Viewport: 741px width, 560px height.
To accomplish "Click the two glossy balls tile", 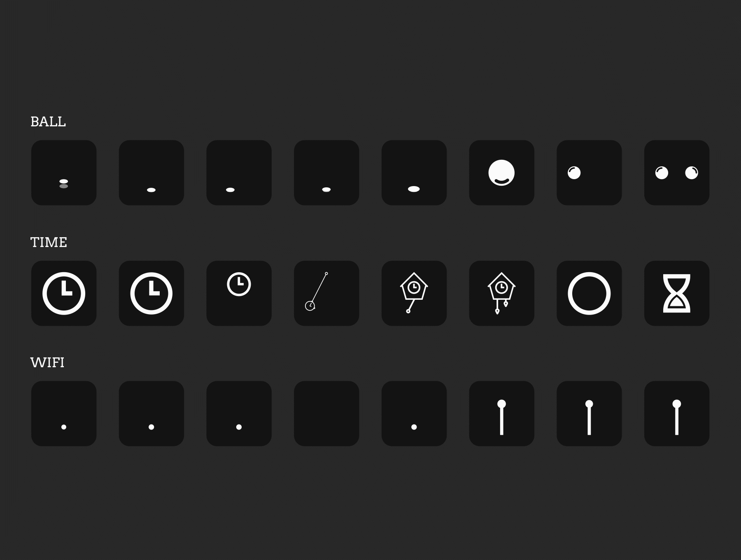I will 677,173.
